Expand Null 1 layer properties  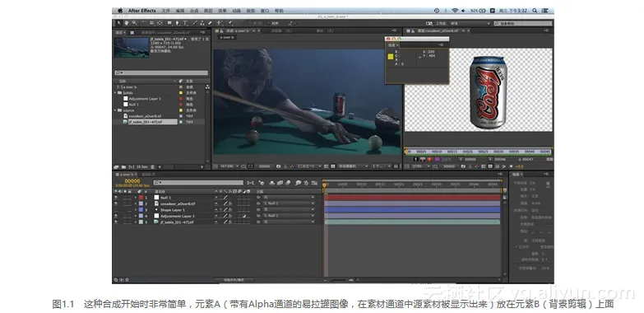pyautogui.click(x=136, y=198)
